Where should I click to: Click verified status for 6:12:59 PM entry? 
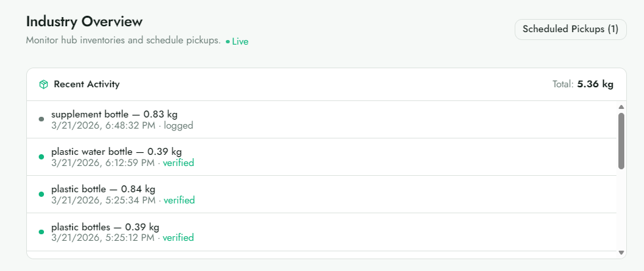(179, 163)
